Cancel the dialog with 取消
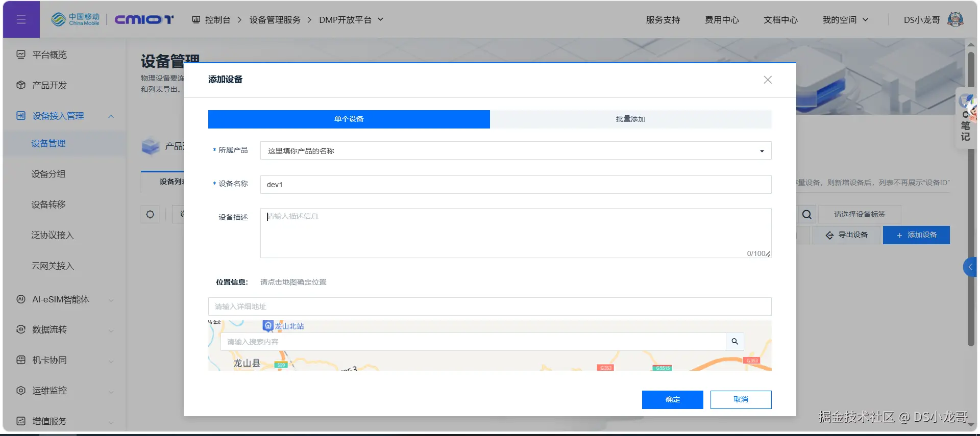Image resolution: width=980 pixels, height=436 pixels. pyautogui.click(x=741, y=400)
